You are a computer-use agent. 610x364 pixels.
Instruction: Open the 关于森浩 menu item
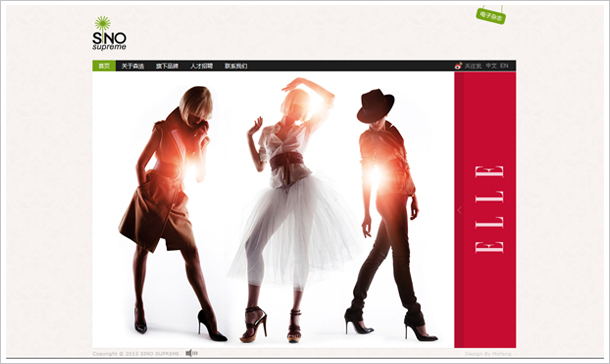(133, 66)
